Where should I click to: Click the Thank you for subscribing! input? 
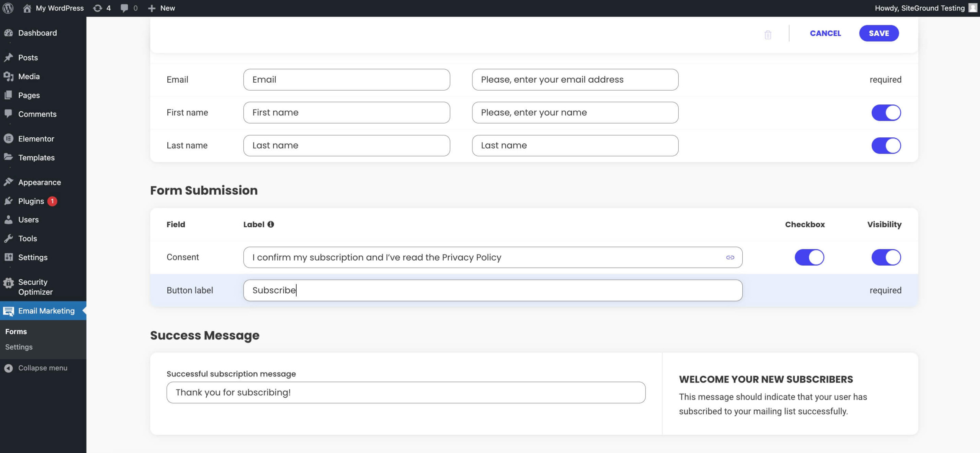click(x=406, y=392)
